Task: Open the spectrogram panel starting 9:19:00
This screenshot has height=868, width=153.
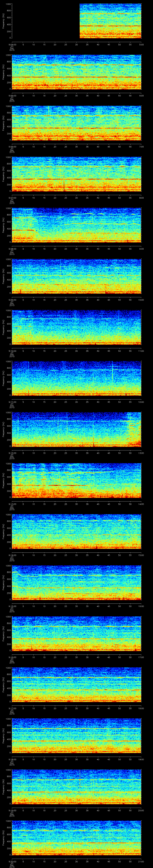Action: [77, 787]
